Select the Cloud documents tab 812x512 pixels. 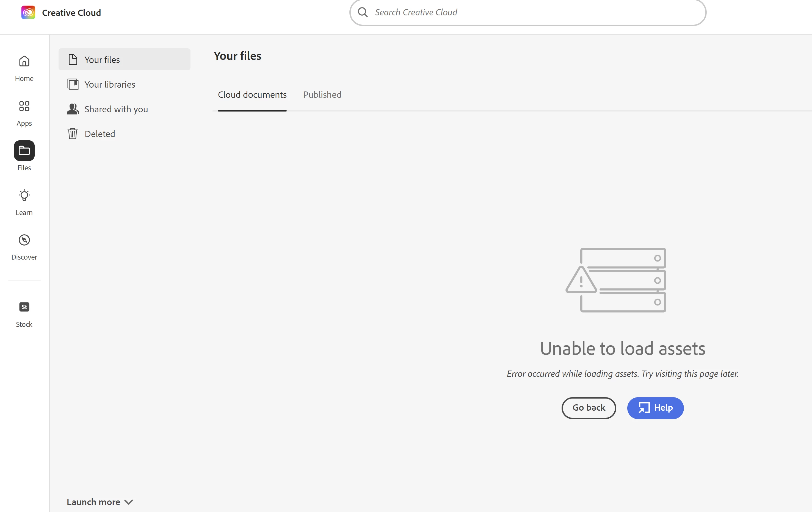pyautogui.click(x=252, y=95)
